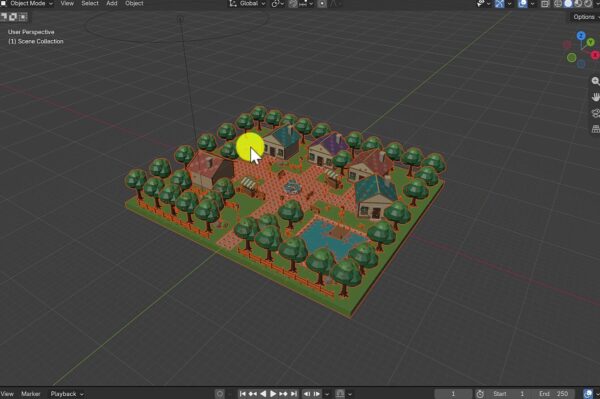600x399 pixels.
Task: Open the View menu in viewport header
Action: pos(67,3)
